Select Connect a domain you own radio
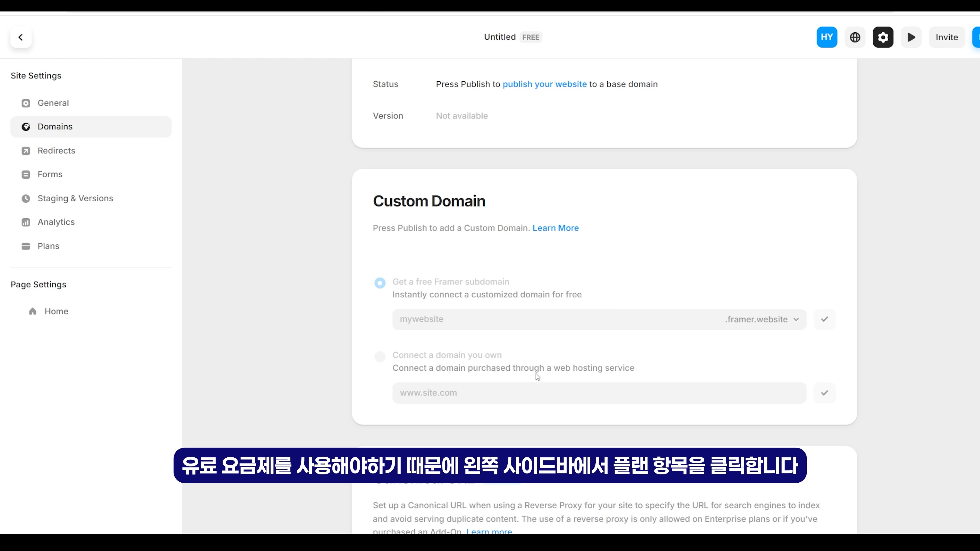The width and height of the screenshot is (980, 551). pos(380,356)
